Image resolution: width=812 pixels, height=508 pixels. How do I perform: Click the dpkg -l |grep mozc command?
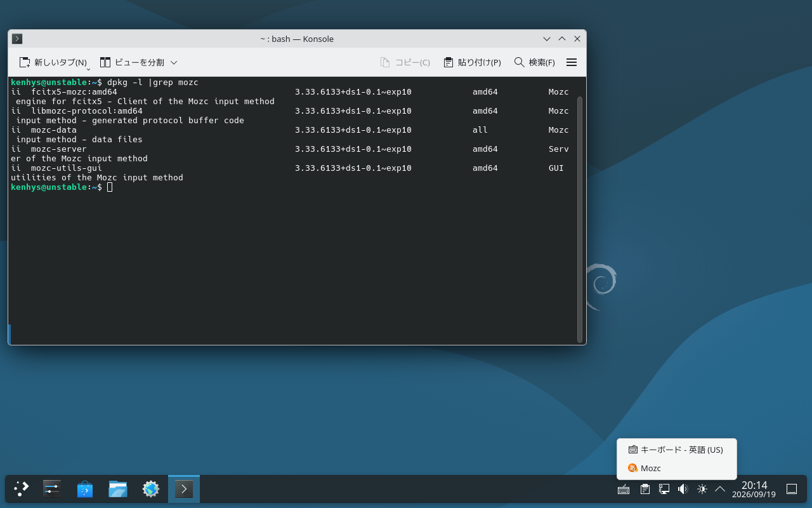[x=153, y=82]
